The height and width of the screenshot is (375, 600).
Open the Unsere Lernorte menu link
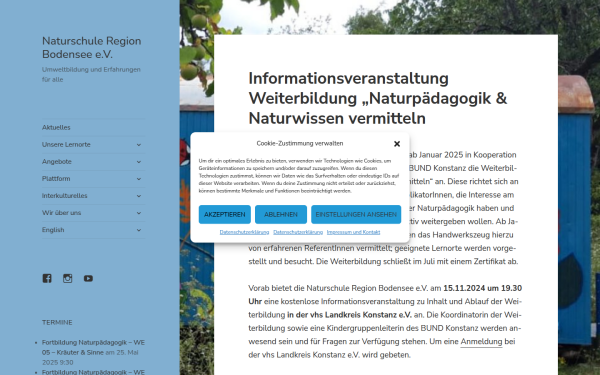pos(66,145)
